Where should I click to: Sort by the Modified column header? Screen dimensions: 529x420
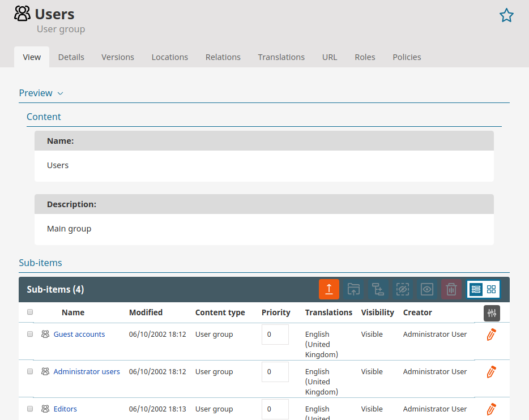pyautogui.click(x=146, y=312)
